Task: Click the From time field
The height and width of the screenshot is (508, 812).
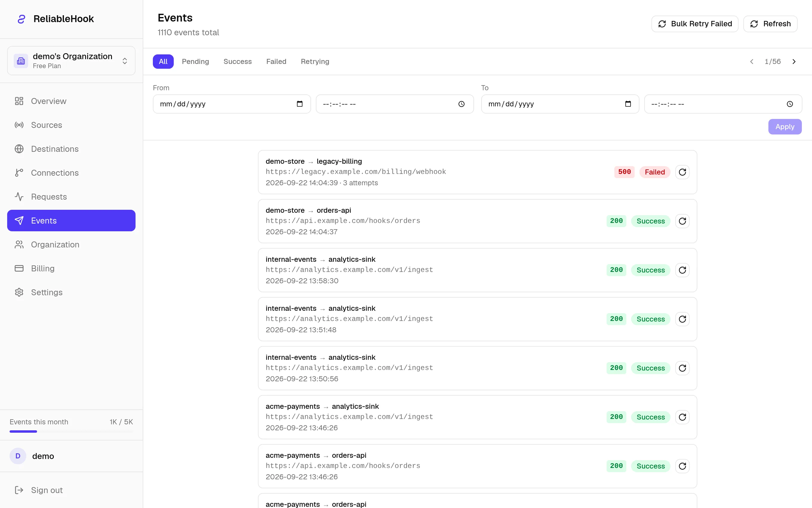Action: (x=395, y=104)
